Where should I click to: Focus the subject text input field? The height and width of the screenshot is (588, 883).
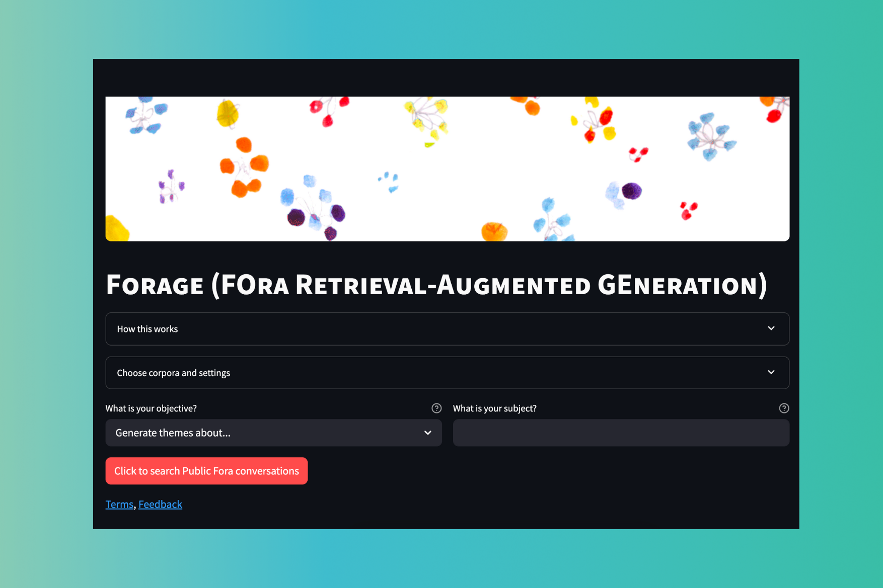[x=620, y=433]
